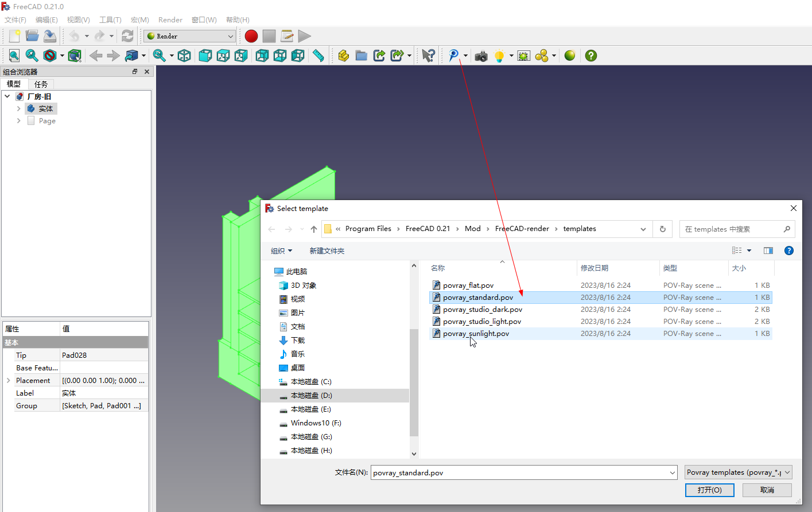
Task: Click the 取消 button
Action: tap(767, 490)
